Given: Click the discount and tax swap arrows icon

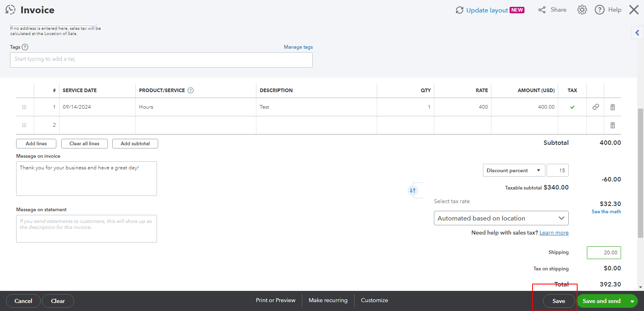Looking at the screenshot, I should [413, 190].
